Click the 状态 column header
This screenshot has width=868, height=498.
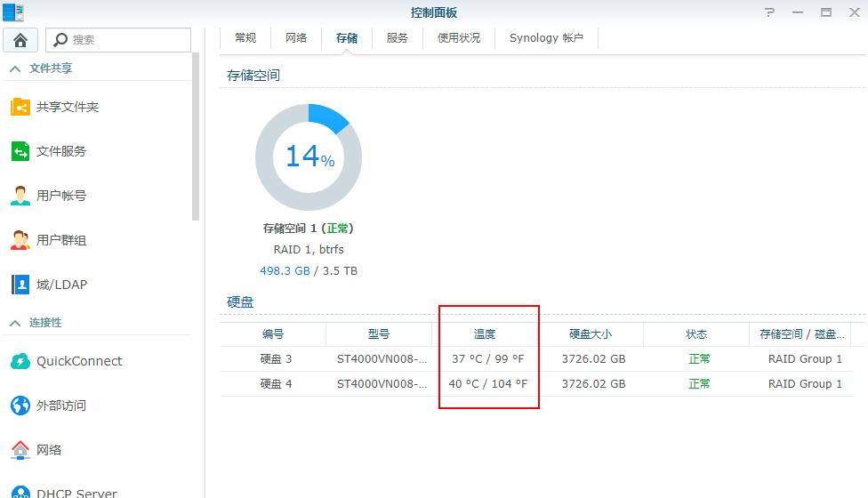[x=695, y=334]
